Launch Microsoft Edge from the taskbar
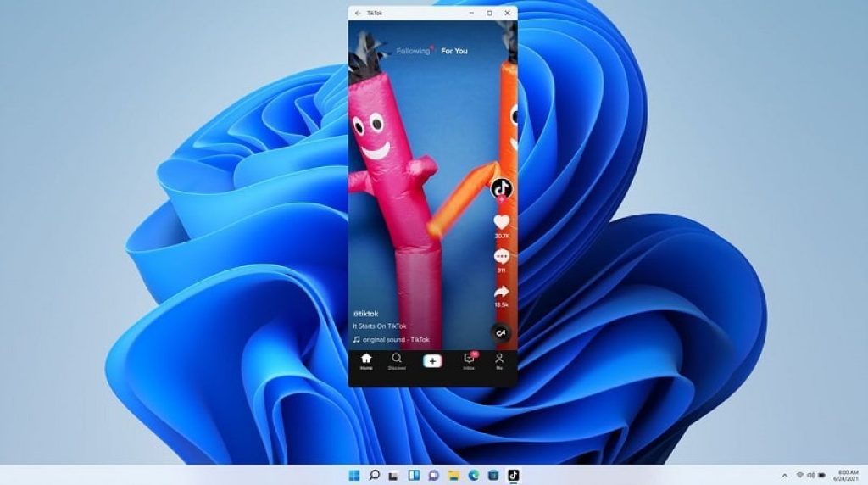Screen dimensions: 868x485 click(474, 475)
